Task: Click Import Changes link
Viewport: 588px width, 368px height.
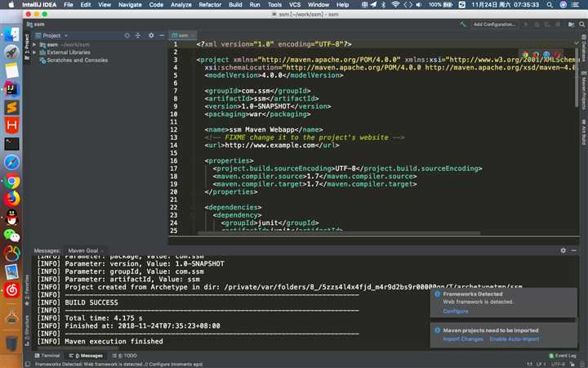Action: [463, 339]
